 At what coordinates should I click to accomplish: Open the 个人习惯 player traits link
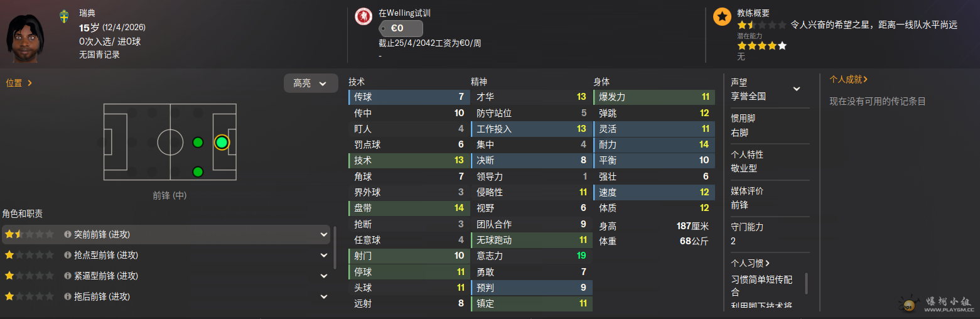point(750,263)
